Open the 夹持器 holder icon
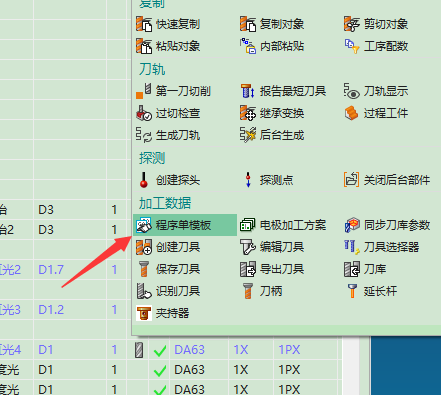The image size is (441, 395). coord(144,313)
